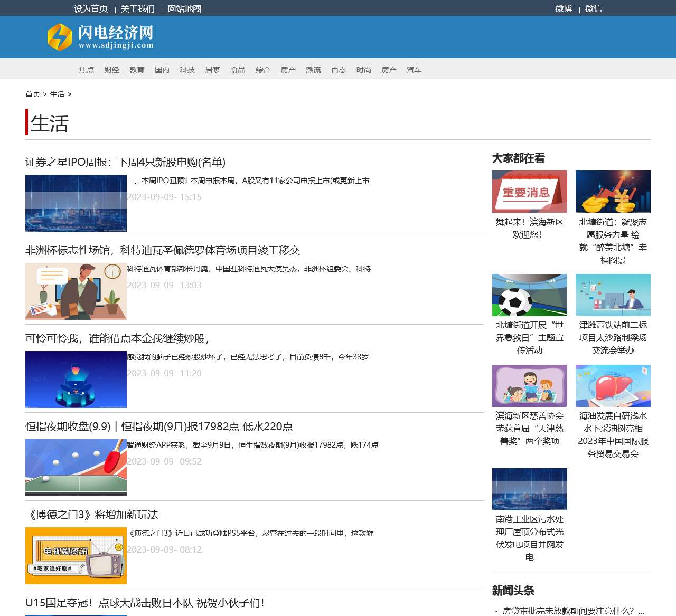This screenshot has height=616, width=676.
Task: Click sidebar skyline thumbnail above 南港工业区
Action: (530, 489)
